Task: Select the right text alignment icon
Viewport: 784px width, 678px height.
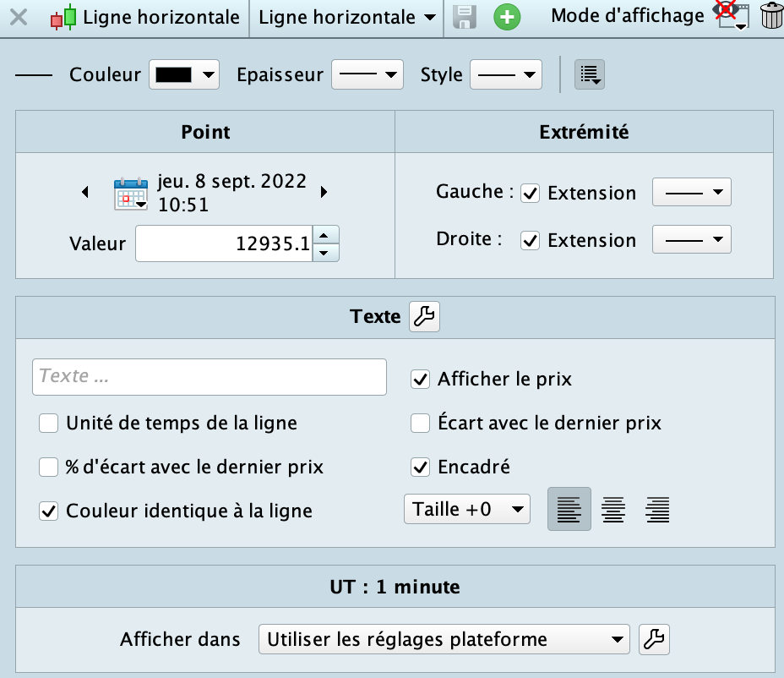Action: click(x=657, y=510)
